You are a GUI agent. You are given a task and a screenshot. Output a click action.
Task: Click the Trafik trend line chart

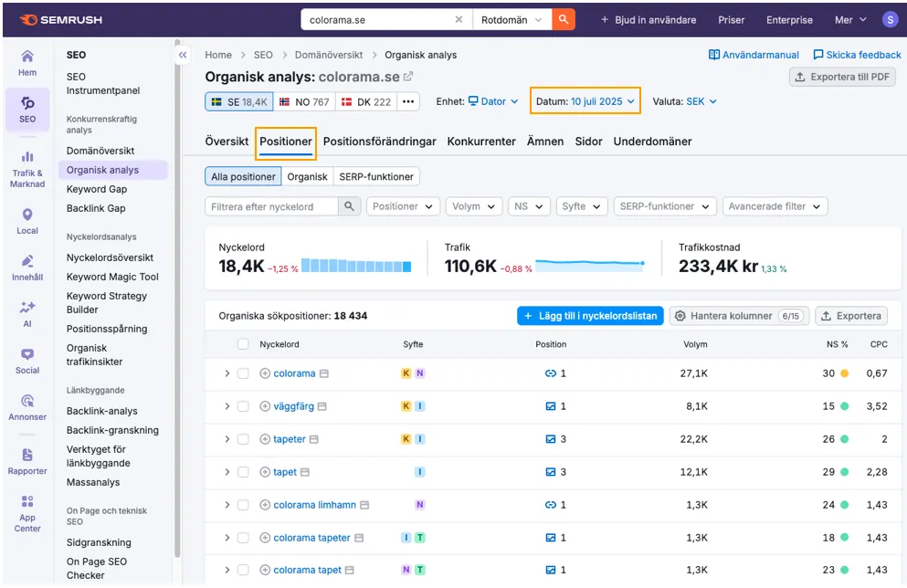[x=590, y=265]
